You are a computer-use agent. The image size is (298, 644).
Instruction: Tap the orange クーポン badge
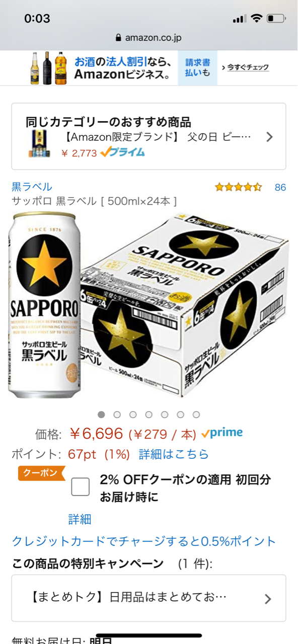pyautogui.click(x=42, y=473)
